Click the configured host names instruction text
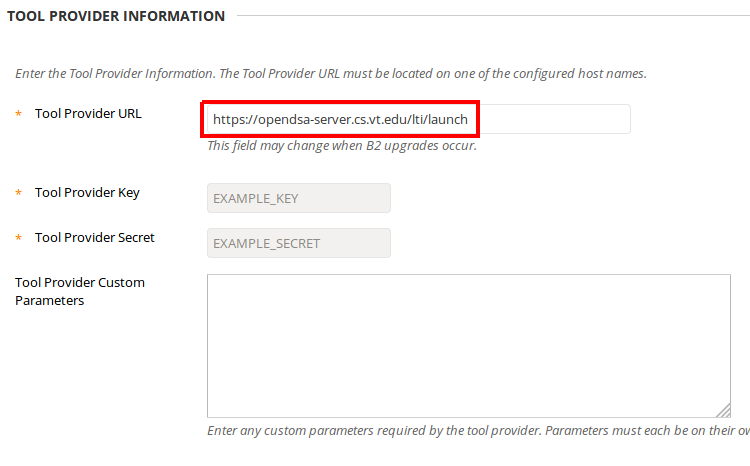 coord(331,73)
